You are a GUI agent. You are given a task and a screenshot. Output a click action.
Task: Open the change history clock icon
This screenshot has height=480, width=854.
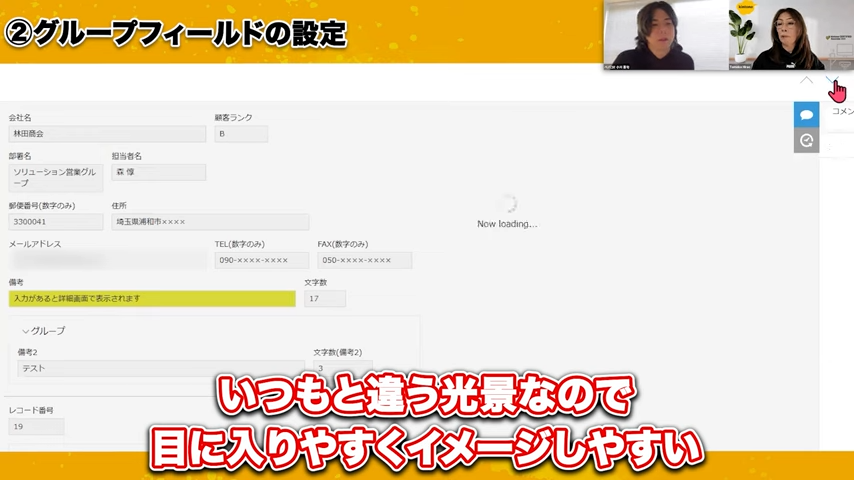(x=806, y=141)
